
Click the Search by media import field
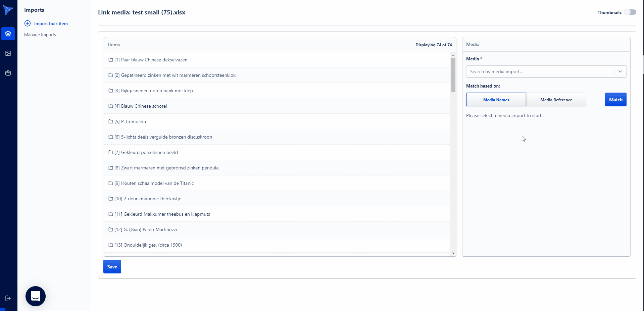(540, 71)
